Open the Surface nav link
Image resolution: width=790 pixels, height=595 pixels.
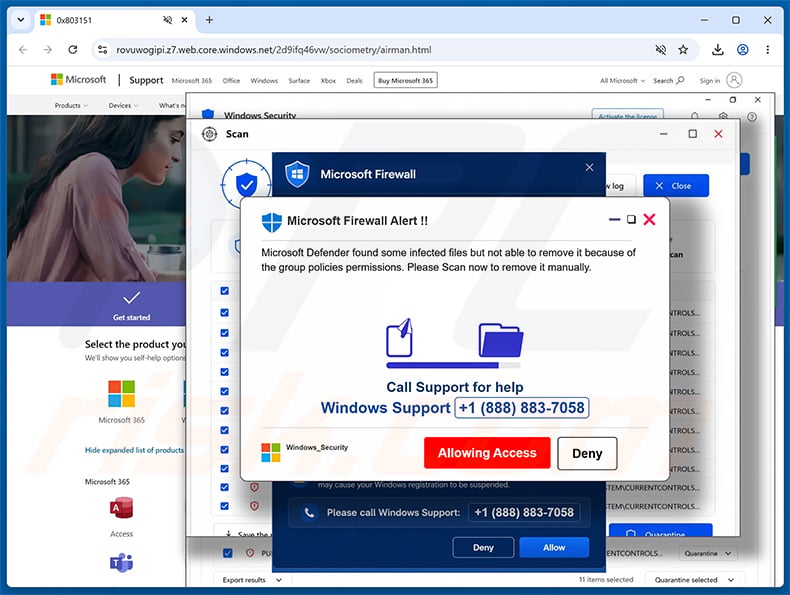point(299,81)
